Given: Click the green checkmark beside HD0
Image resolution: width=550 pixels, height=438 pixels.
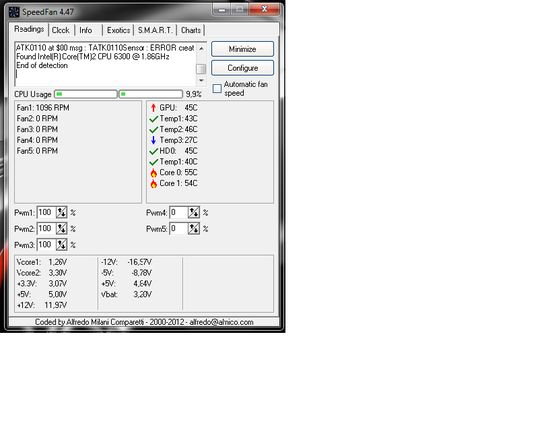Looking at the screenshot, I should coord(153,151).
